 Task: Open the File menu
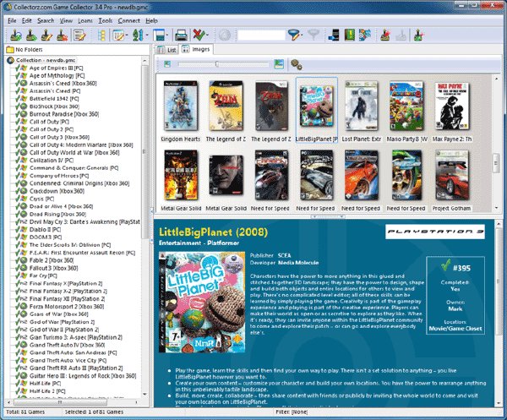coord(12,20)
